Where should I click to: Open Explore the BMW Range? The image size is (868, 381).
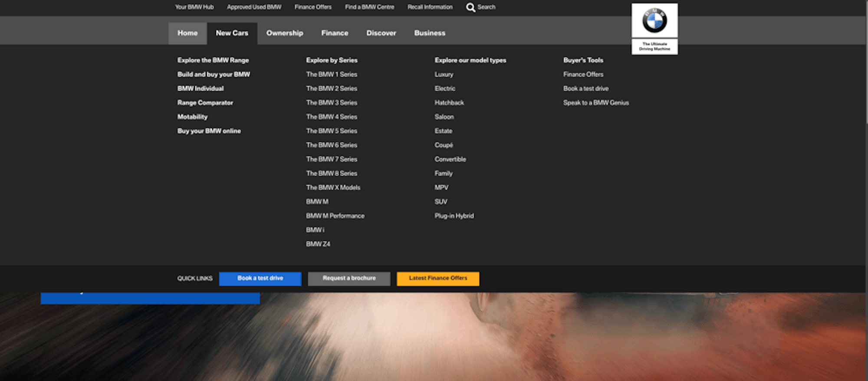pos(213,60)
